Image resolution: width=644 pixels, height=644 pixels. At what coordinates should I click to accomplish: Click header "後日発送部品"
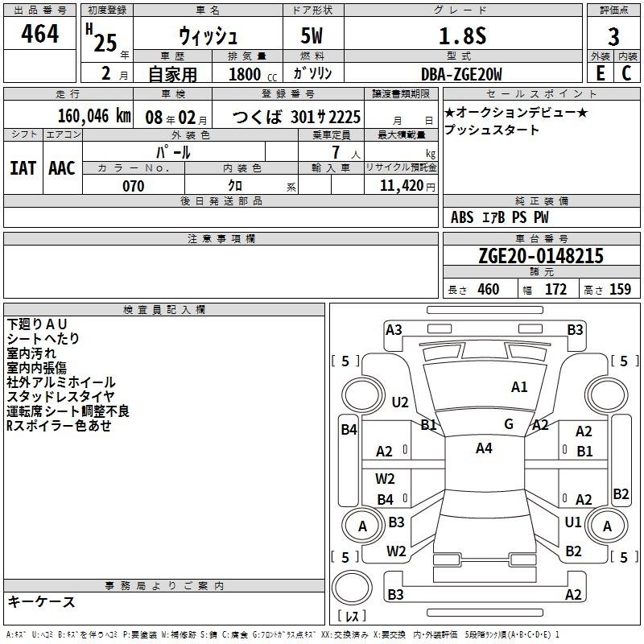click(221, 200)
